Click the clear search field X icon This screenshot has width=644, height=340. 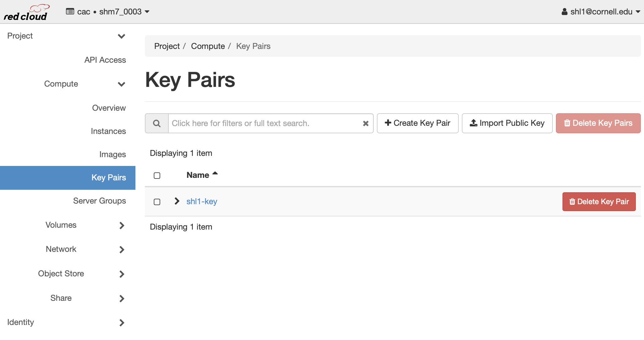(x=366, y=123)
